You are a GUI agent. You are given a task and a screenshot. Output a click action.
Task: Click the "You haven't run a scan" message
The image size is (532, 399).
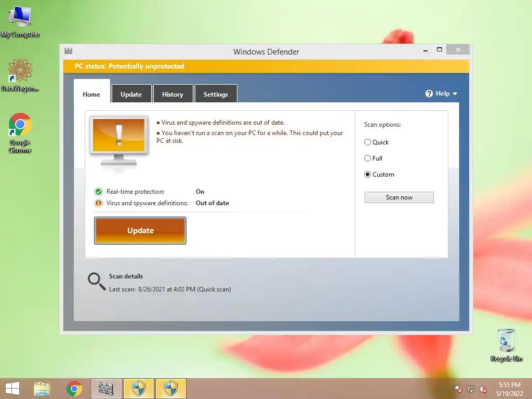click(250, 137)
